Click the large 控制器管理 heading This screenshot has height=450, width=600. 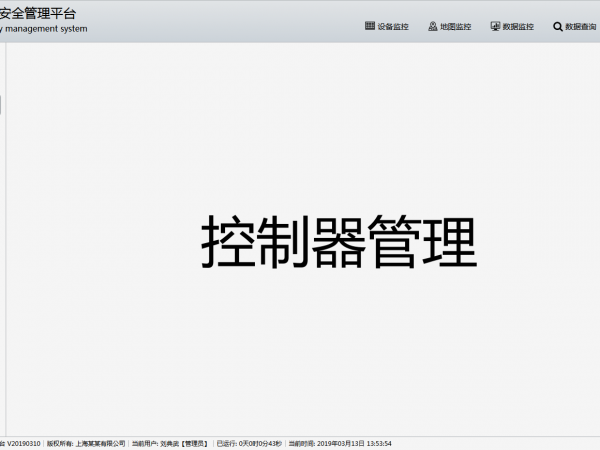[x=338, y=242]
